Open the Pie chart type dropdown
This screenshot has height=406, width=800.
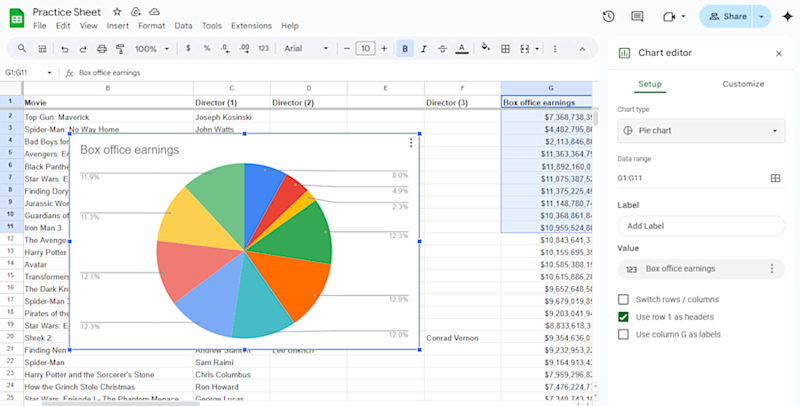click(701, 131)
